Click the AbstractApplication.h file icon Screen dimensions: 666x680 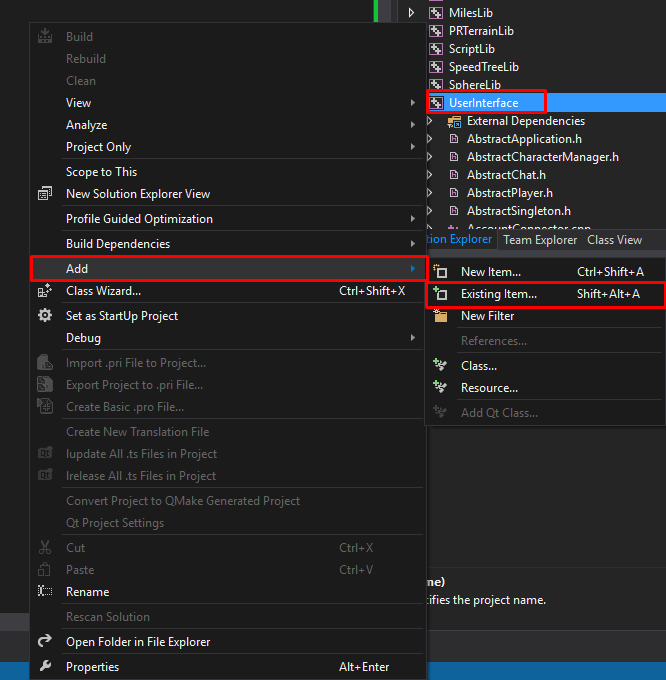point(454,139)
